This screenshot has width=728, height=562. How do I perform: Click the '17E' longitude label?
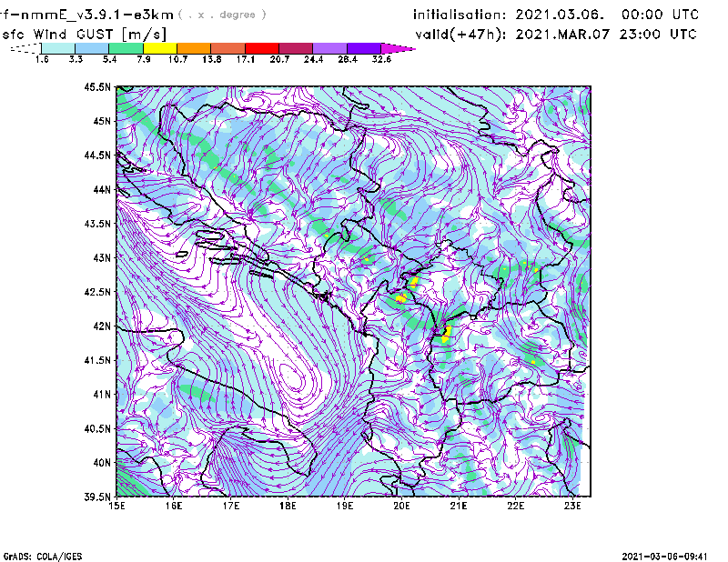tap(231, 506)
